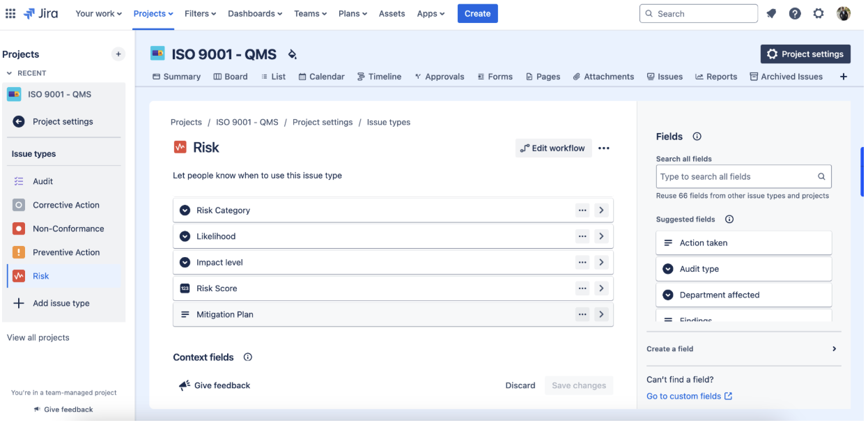
Task: Click the Audit issue type icon in sidebar
Action: pos(19,181)
